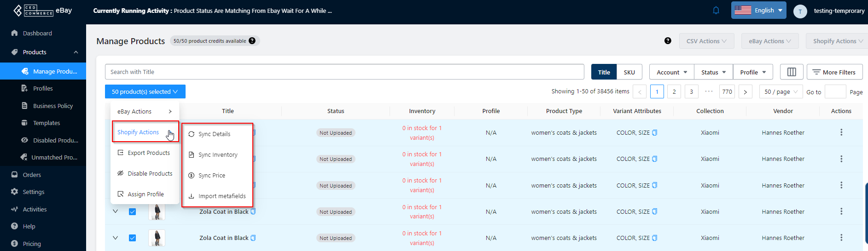868x251 pixels.
Task: Expand last product row chevron
Action: (x=116, y=238)
